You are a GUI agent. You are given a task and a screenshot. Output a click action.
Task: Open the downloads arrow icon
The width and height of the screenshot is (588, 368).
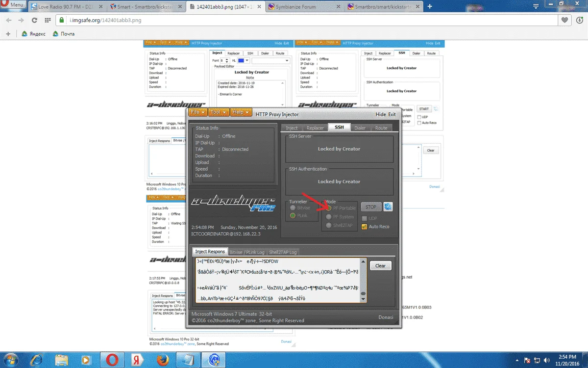click(579, 20)
